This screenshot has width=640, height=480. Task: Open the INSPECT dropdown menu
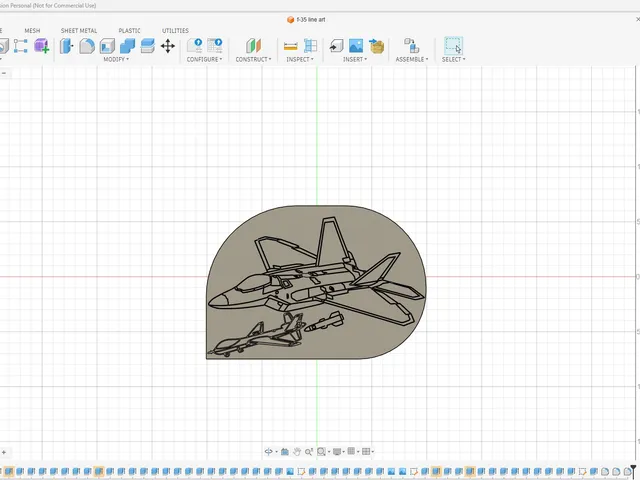[x=300, y=59]
